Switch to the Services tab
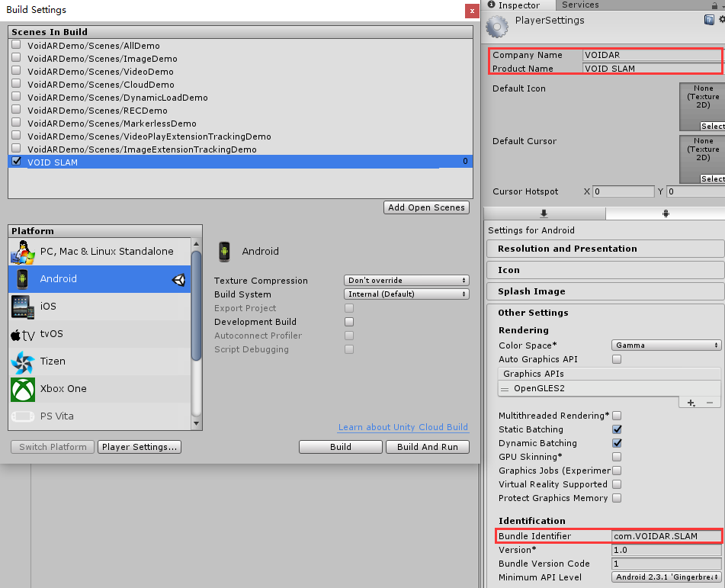Viewport: 725px width, 588px height. click(x=580, y=5)
